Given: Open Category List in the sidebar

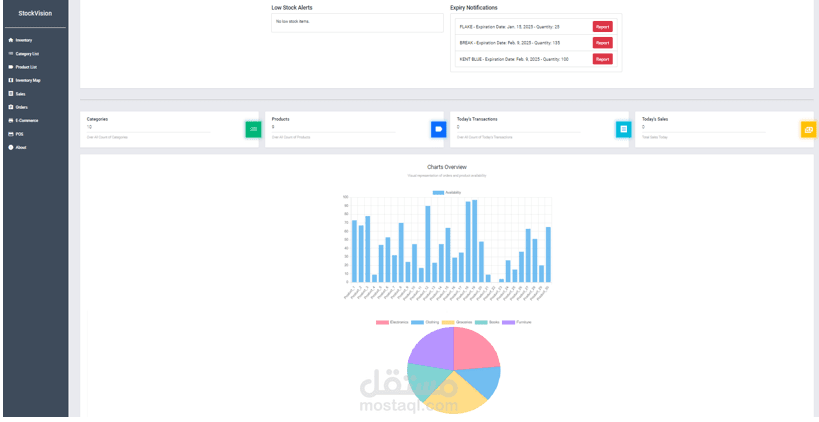Looking at the screenshot, I should [x=27, y=54].
